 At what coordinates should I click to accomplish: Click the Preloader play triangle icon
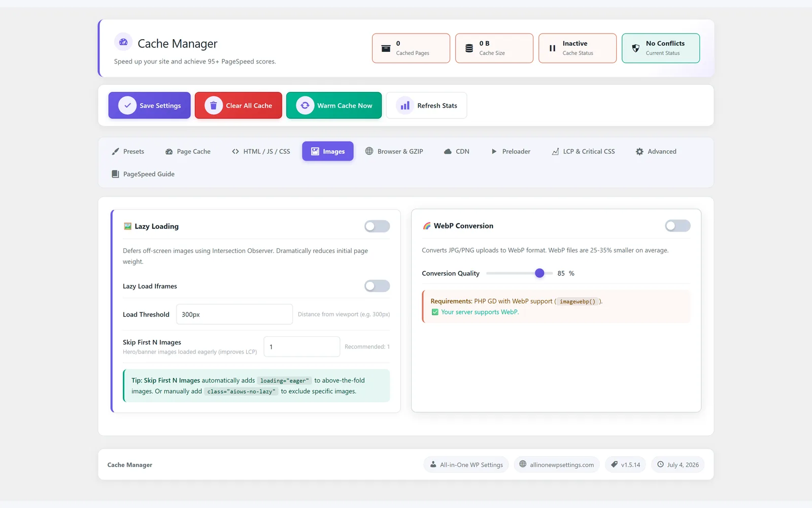494,151
